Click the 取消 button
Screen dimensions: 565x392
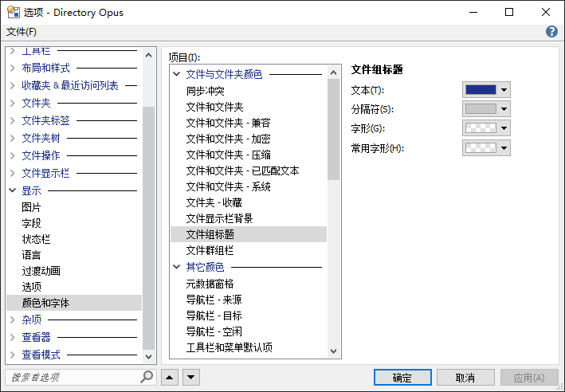pos(465,378)
